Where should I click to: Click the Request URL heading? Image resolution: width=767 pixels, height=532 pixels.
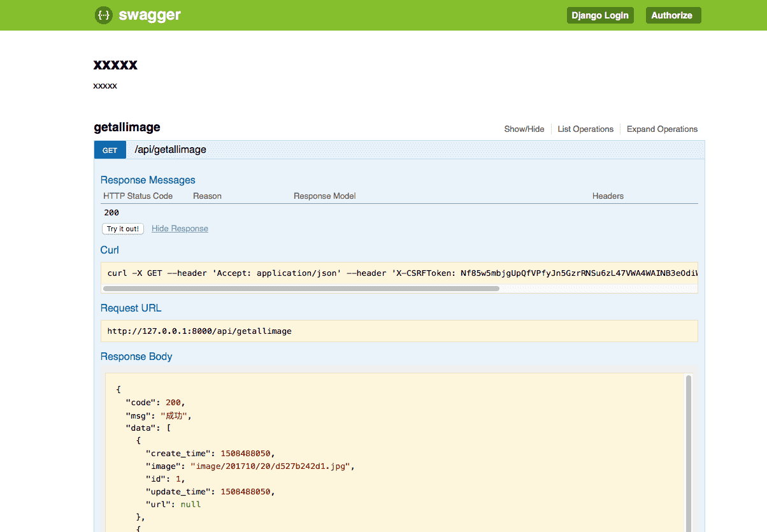131,308
